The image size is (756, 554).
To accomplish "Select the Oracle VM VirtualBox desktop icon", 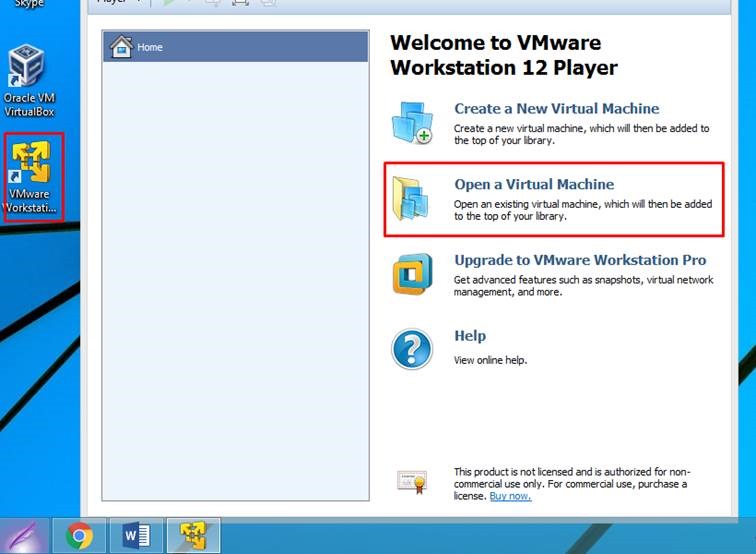I will click(27, 66).
